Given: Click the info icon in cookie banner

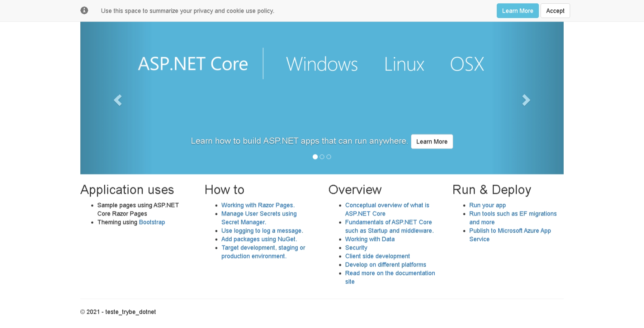Looking at the screenshot, I should pos(84,11).
